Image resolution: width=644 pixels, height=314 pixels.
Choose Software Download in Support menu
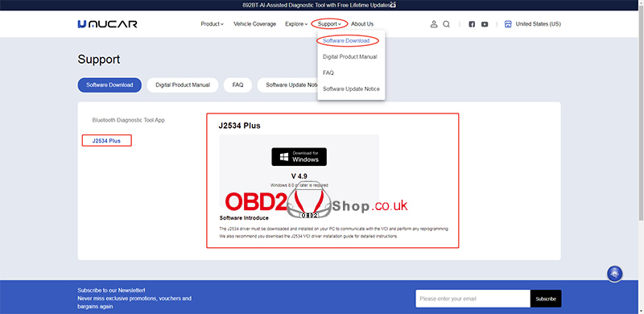[x=346, y=41]
